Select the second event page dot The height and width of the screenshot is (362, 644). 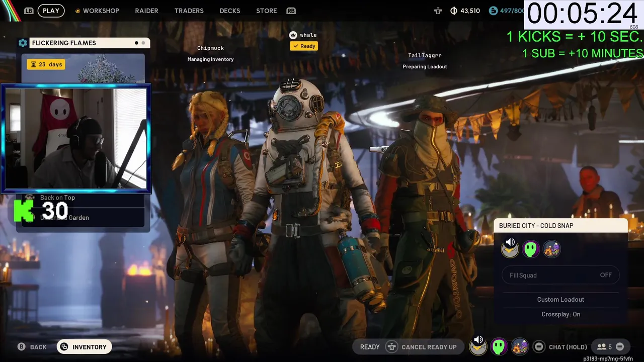pos(143,43)
